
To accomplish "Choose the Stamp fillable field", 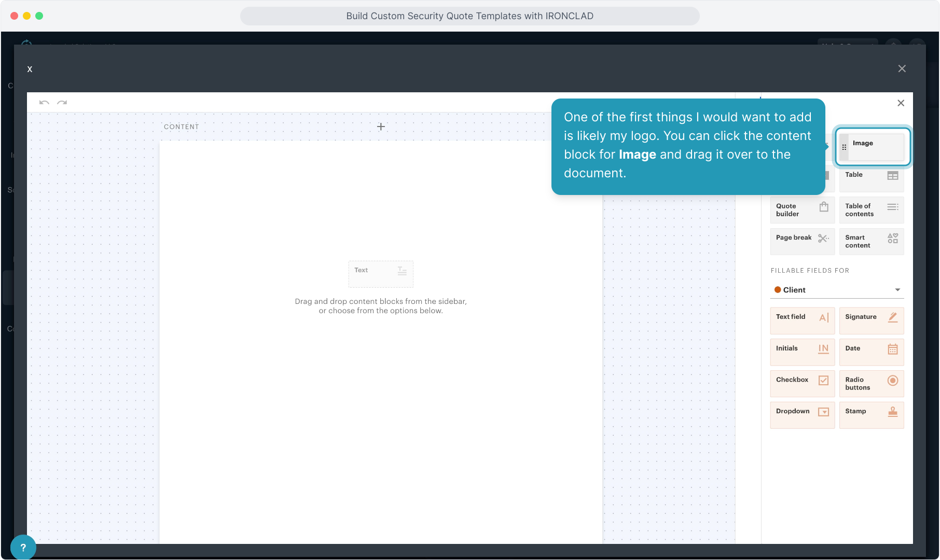I will (871, 415).
